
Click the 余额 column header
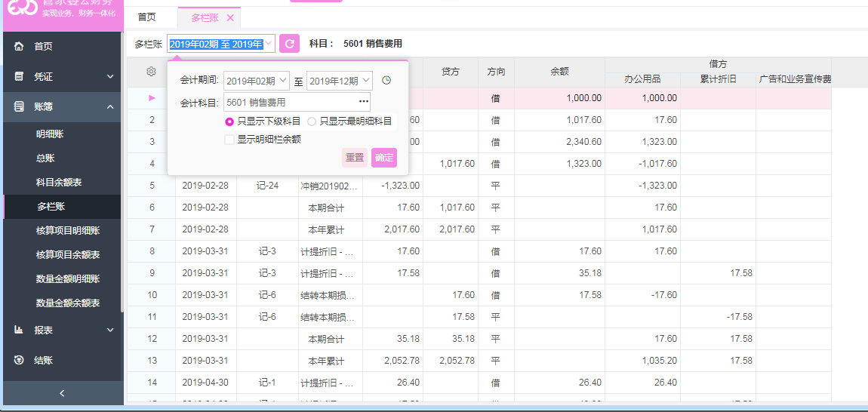point(559,72)
